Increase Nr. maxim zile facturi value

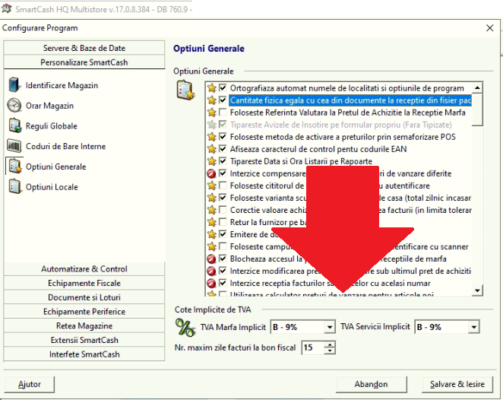point(330,344)
